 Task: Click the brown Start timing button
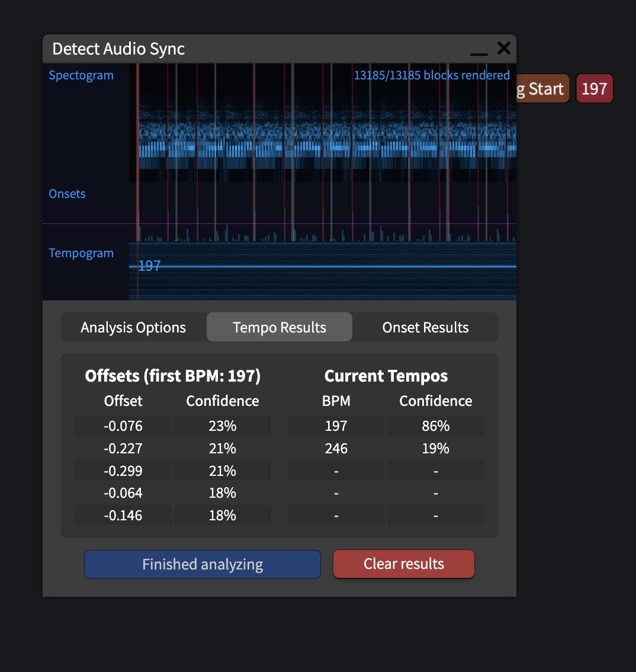pyautogui.click(x=542, y=88)
